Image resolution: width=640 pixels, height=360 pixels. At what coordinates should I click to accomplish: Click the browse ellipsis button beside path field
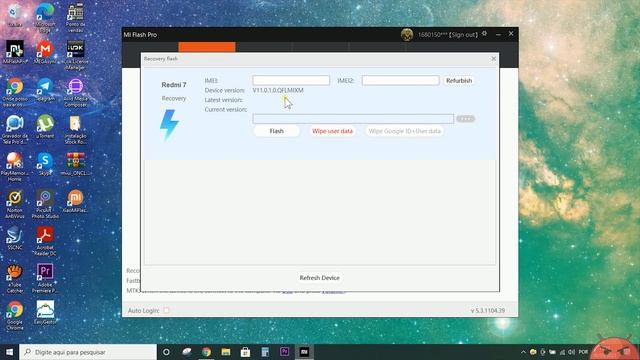[465, 119]
